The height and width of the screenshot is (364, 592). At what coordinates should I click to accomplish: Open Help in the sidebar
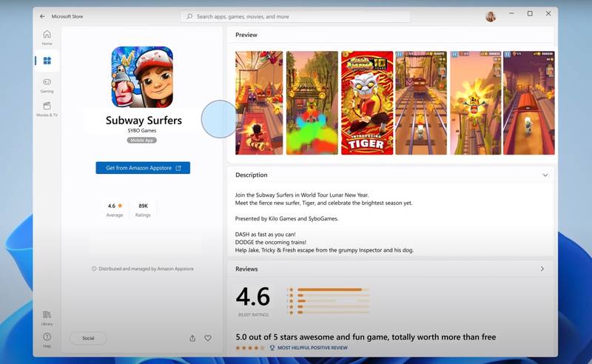tap(47, 340)
